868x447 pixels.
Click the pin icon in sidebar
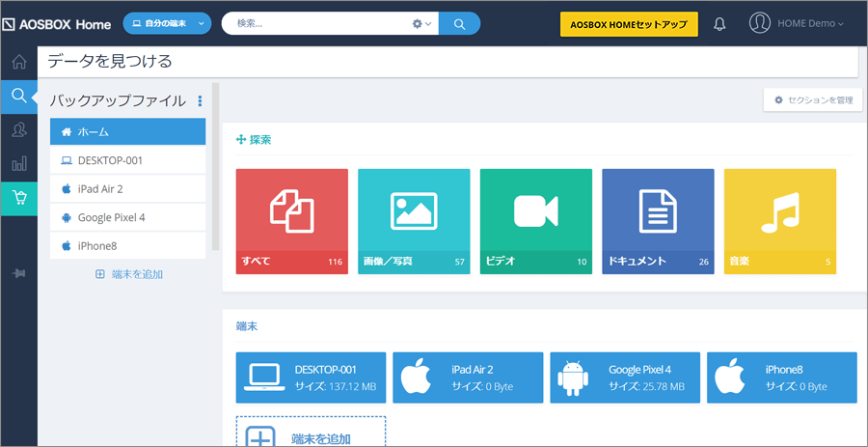click(19, 273)
